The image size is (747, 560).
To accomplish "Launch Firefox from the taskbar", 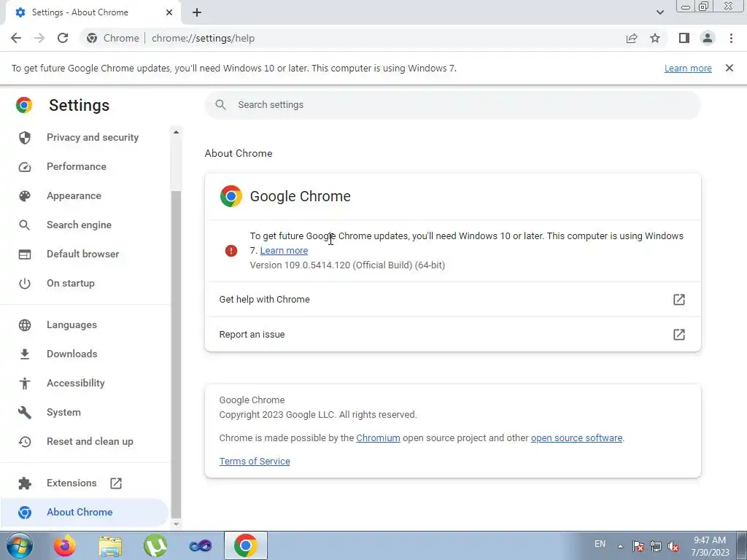I will 65,545.
